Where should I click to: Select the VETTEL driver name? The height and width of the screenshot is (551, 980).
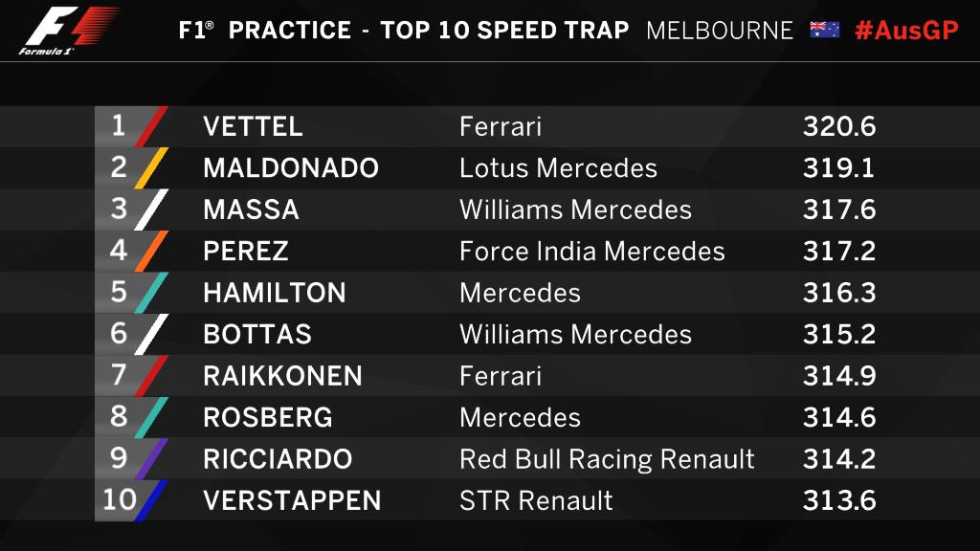[x=253, y=127]
